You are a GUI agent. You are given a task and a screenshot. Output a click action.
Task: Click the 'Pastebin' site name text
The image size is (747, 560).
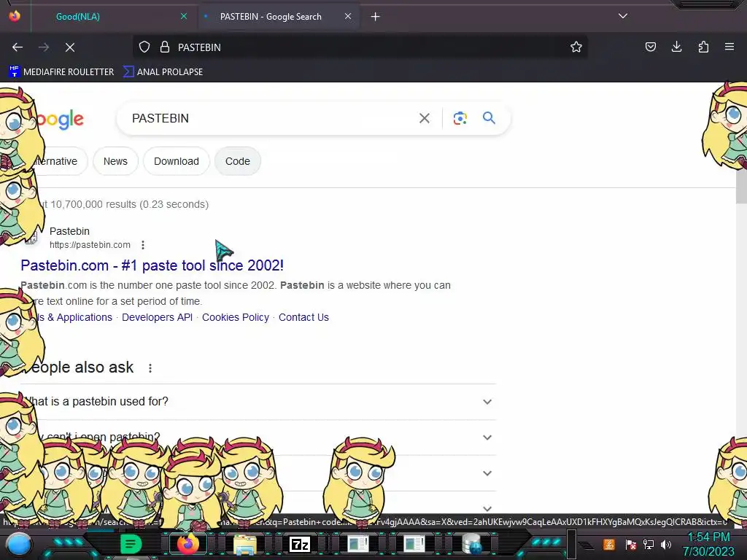point(69,231)
